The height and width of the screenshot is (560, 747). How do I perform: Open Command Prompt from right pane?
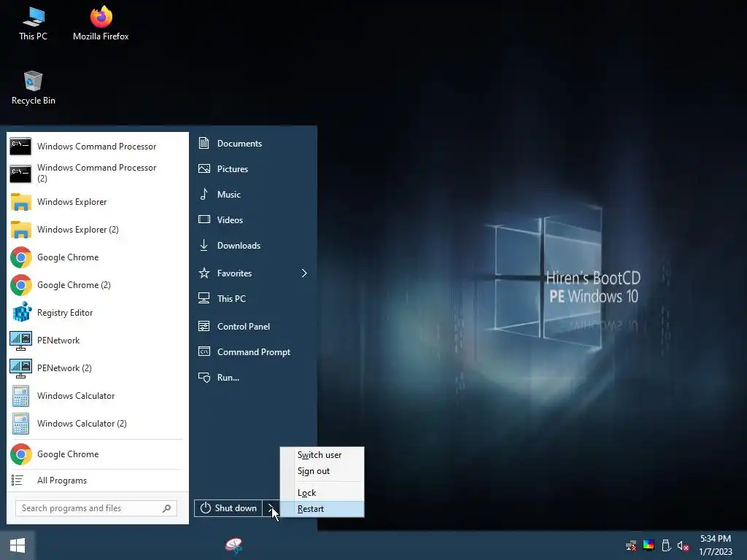pyautogui.click(x=253, y=352)
